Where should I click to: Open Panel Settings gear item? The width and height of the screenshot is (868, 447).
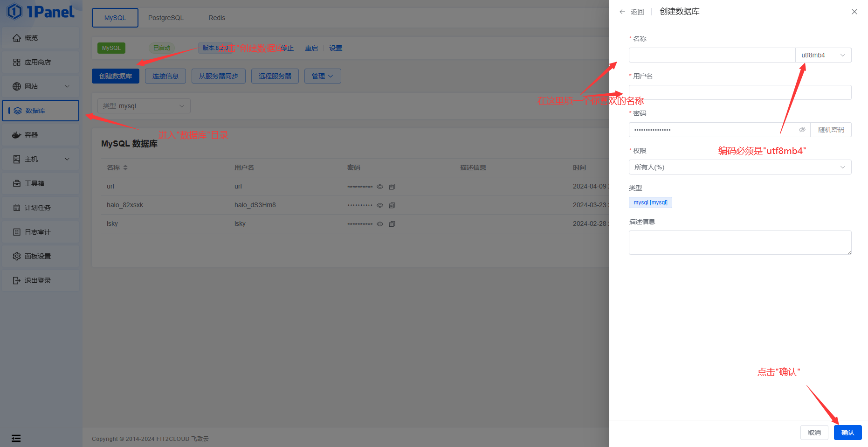(41, 256)
